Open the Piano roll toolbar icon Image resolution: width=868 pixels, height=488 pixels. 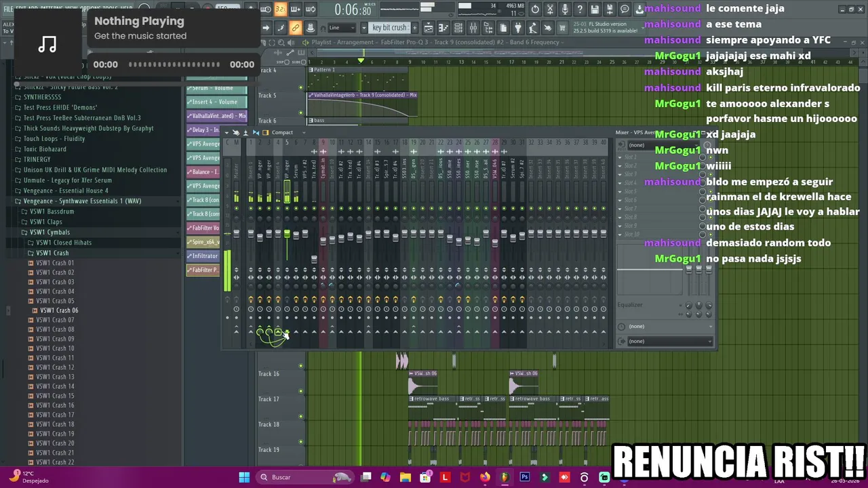[x=443, y=28]
